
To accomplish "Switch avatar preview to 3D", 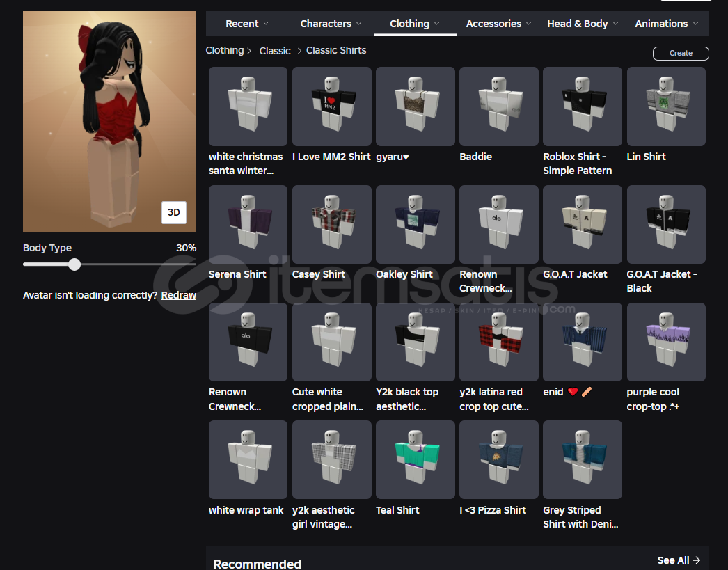I will click(173, 212).
